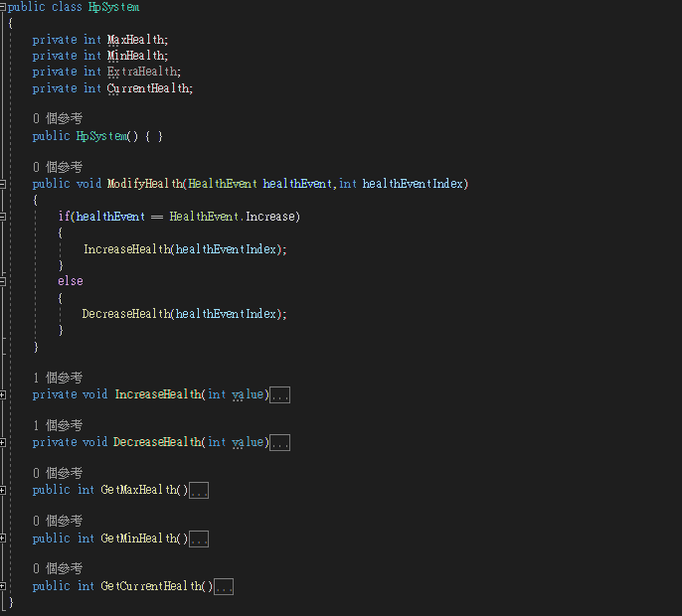The height and width of the screenshot is (616, 682).
Task: Collapse the ModifyHealth method body
Action: coord(3,184)
